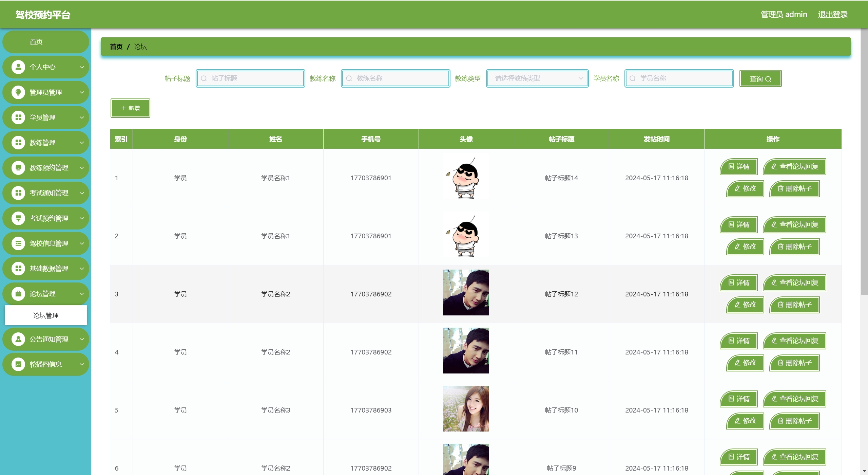Click the 公告通知管理 person icon

point(18,339)
